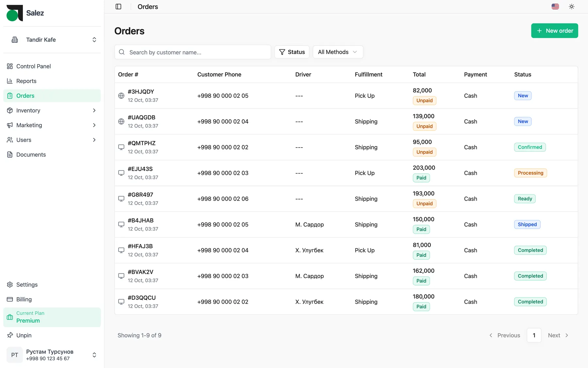Viewport: 588px width, 368px height.
Task: Focus the search by customer name field
Action: click(193, 52)
